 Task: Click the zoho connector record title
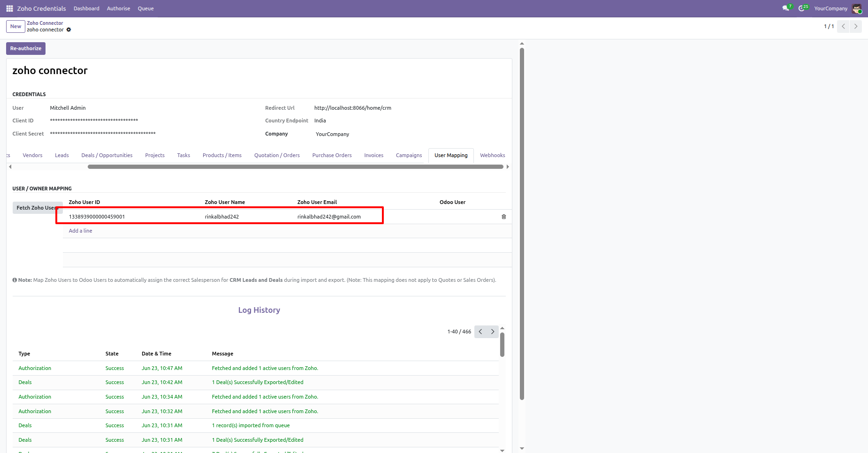pyautogui.click(x=50, y=70)
